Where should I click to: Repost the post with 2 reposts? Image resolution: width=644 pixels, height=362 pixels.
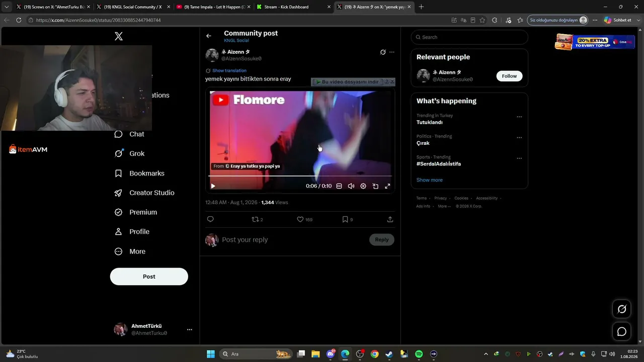tap(257, 219)
